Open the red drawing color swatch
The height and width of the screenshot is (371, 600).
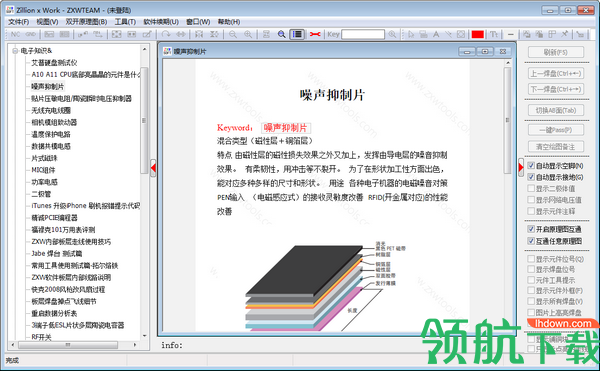478,34
